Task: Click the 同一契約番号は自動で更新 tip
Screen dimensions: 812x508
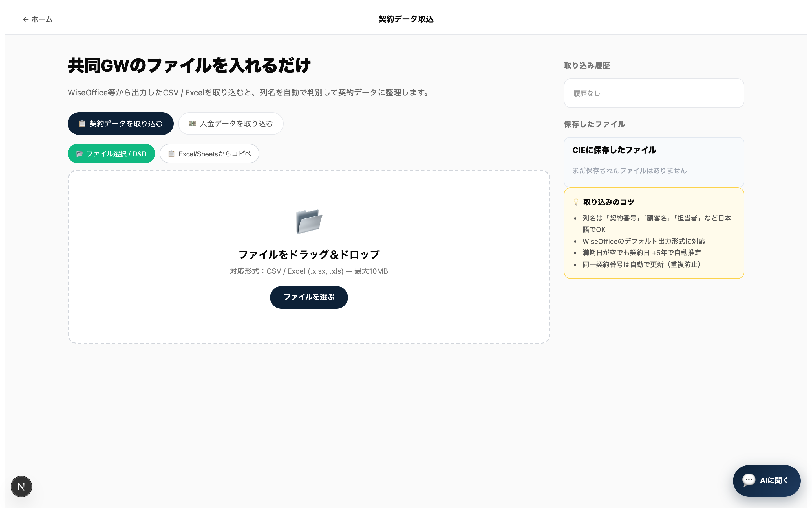Action: [641, 264]
